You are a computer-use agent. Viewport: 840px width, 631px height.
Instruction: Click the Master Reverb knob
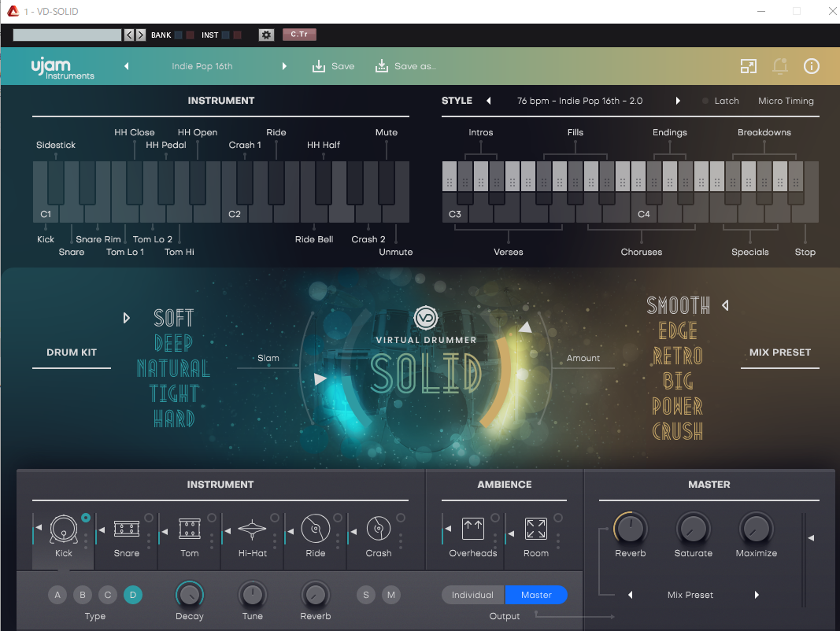631,529
